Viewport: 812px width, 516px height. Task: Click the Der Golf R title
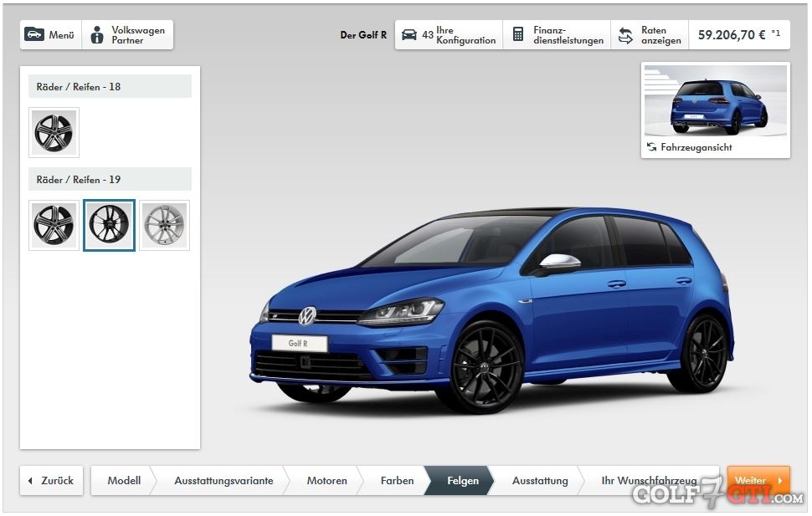point(363,35)
